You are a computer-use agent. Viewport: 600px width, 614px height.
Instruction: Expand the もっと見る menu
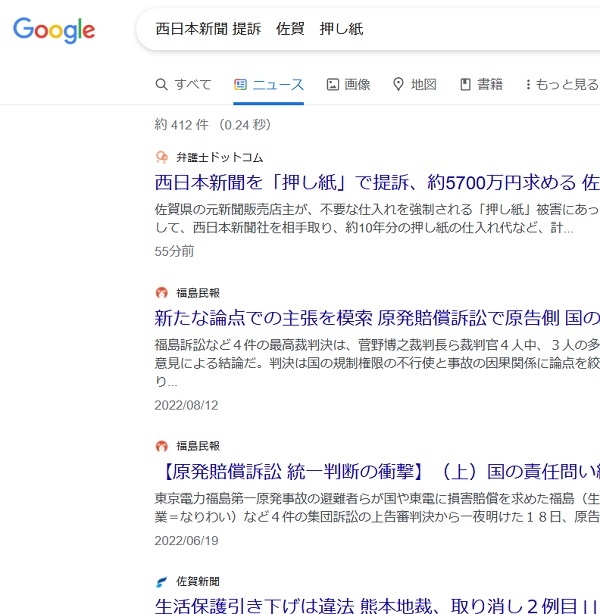(x=567, y=84)
